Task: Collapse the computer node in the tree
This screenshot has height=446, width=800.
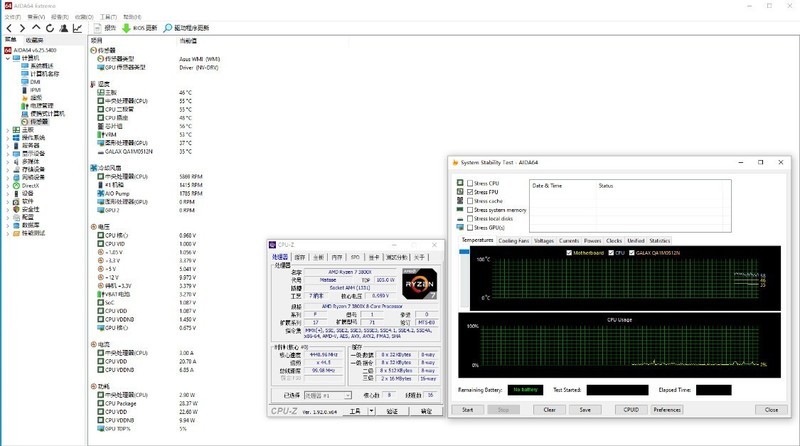Action: tap(8, 58)
